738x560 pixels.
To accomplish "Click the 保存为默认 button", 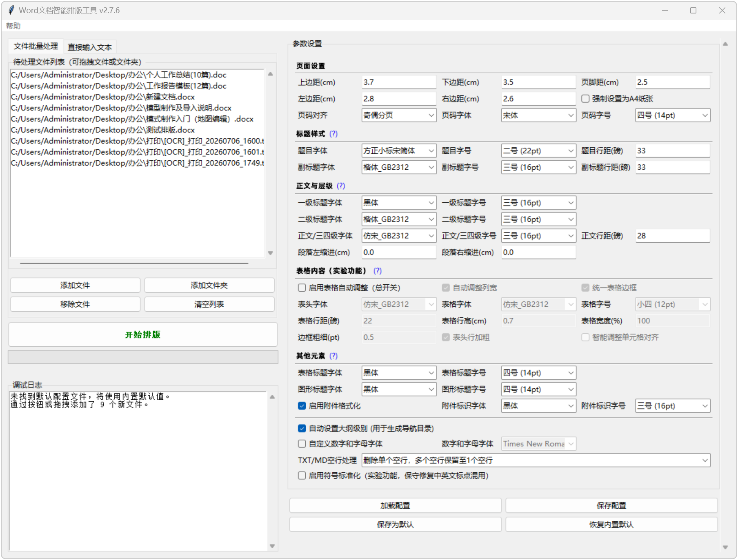I will 395,525.
